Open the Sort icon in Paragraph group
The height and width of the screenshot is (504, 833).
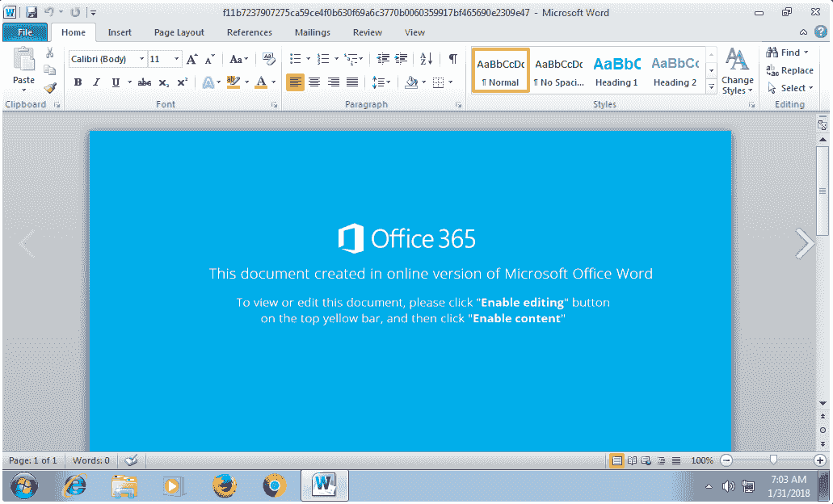point(426,59)
